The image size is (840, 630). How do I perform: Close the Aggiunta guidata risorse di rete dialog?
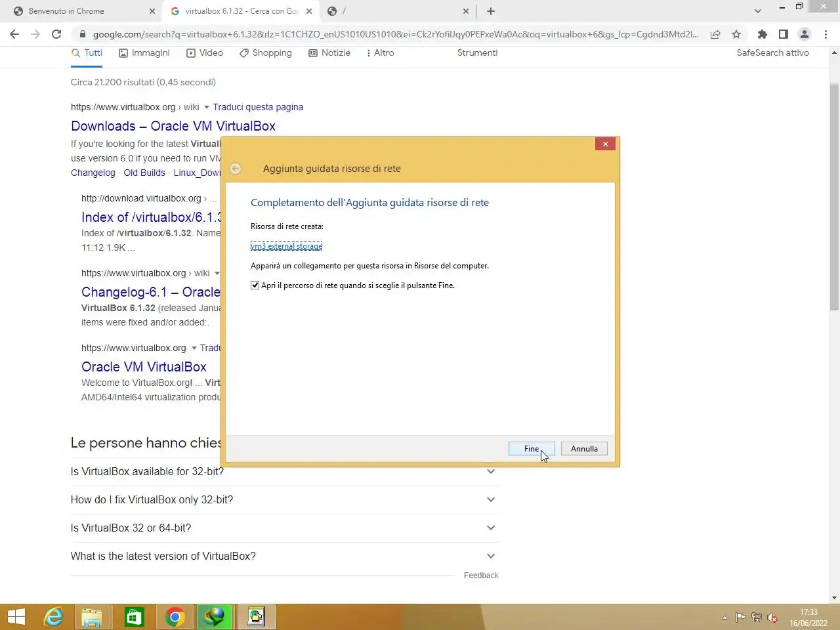pyautogui.click(x=605, y=144)
